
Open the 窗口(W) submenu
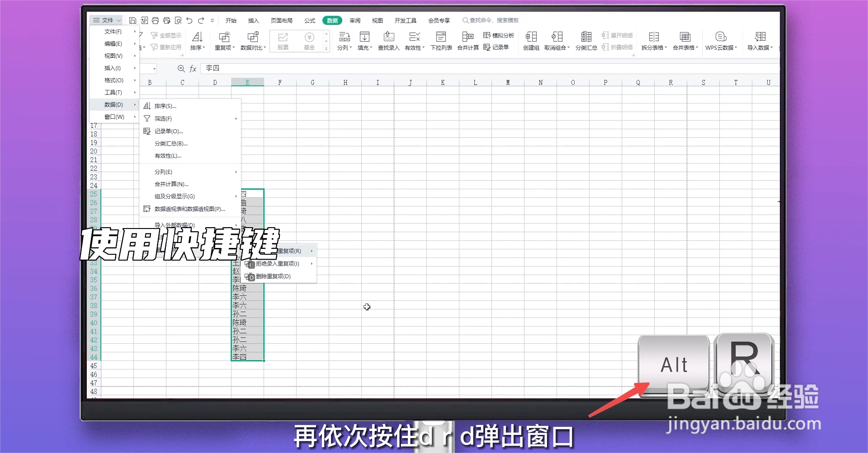(114, 117)
